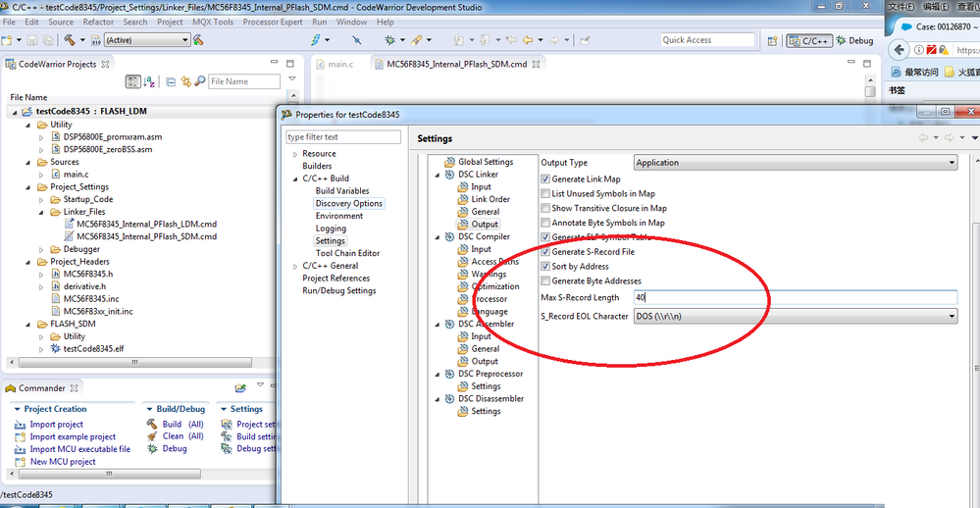The height and width of the screenshot is (508, 980).
Task: Open the Refactor menu
Action: tap(98, 22)
